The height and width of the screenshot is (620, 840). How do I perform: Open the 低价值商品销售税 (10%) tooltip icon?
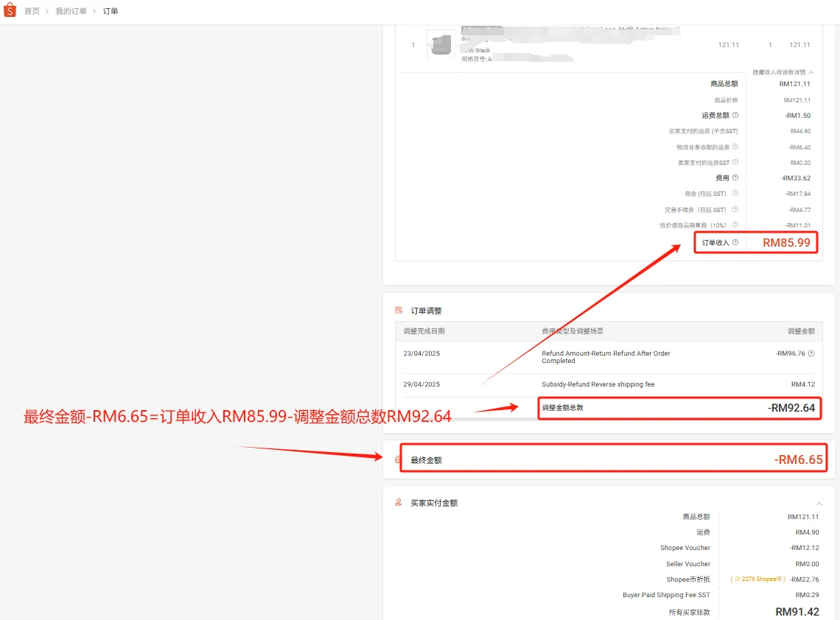[735, 225]
